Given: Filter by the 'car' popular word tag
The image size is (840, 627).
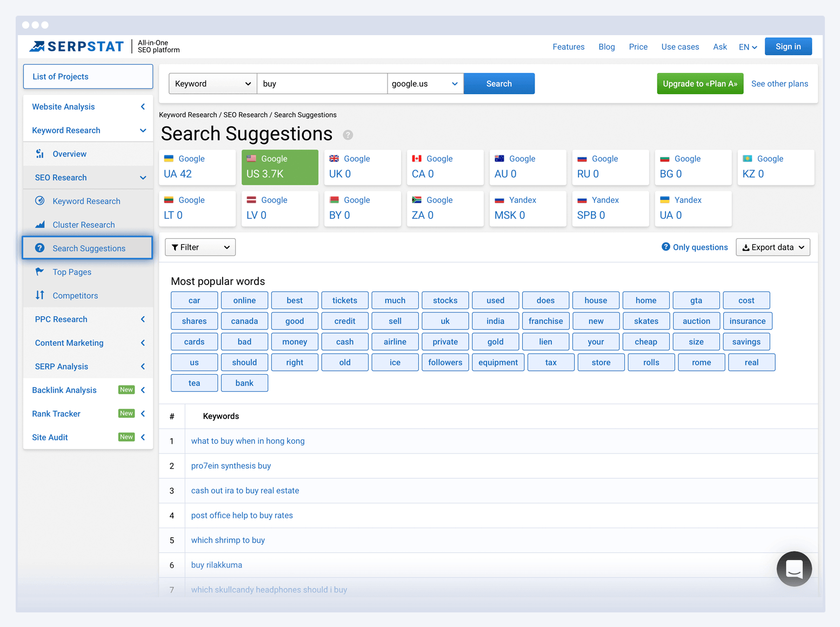Looking at the screenshot, I should click(x=194, y=301).
